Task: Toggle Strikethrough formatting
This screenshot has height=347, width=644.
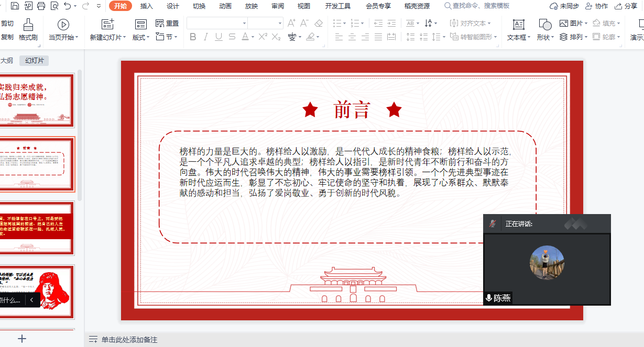Action: pos(232,37)
